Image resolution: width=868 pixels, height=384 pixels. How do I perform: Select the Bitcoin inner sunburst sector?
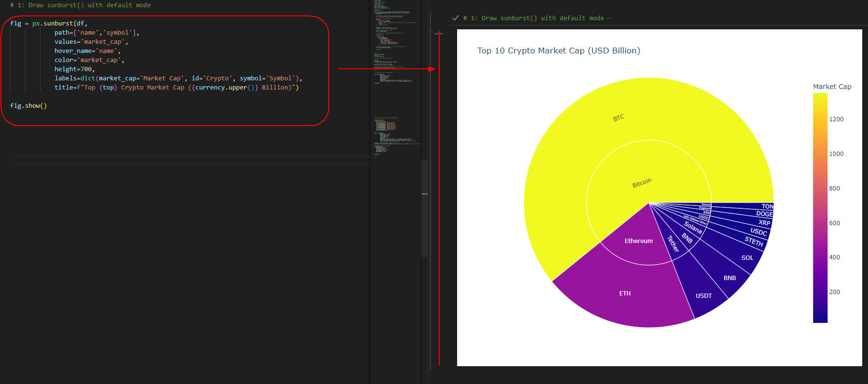(x=641, y=183)
